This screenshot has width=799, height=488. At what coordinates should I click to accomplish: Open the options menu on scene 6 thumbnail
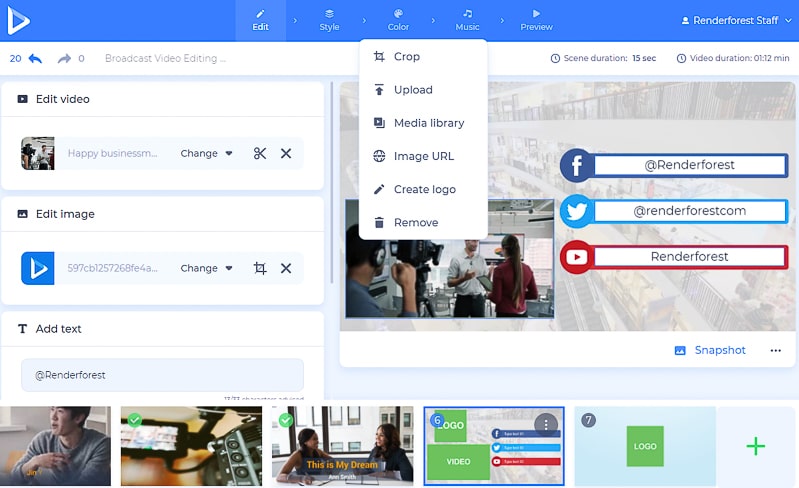546,424
